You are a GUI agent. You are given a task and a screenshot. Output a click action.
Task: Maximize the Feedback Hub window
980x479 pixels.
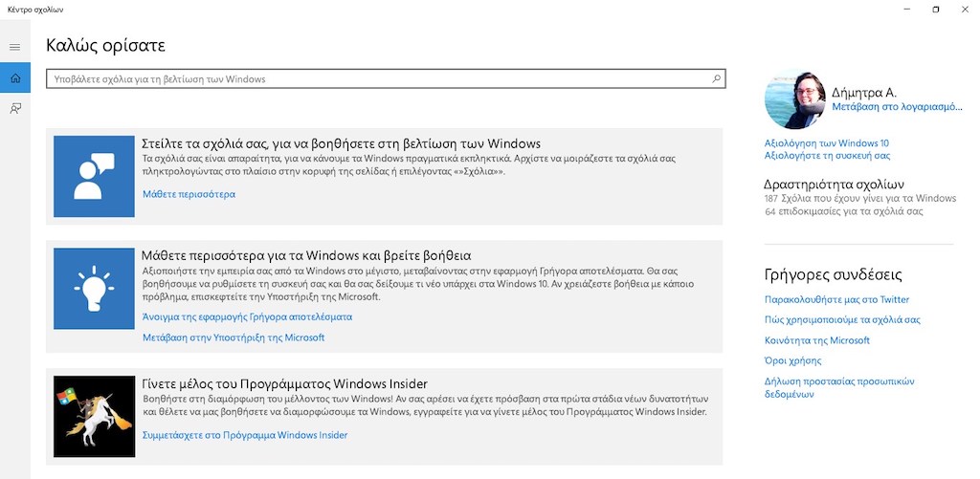pyautogui.click(x=935, y=9)
